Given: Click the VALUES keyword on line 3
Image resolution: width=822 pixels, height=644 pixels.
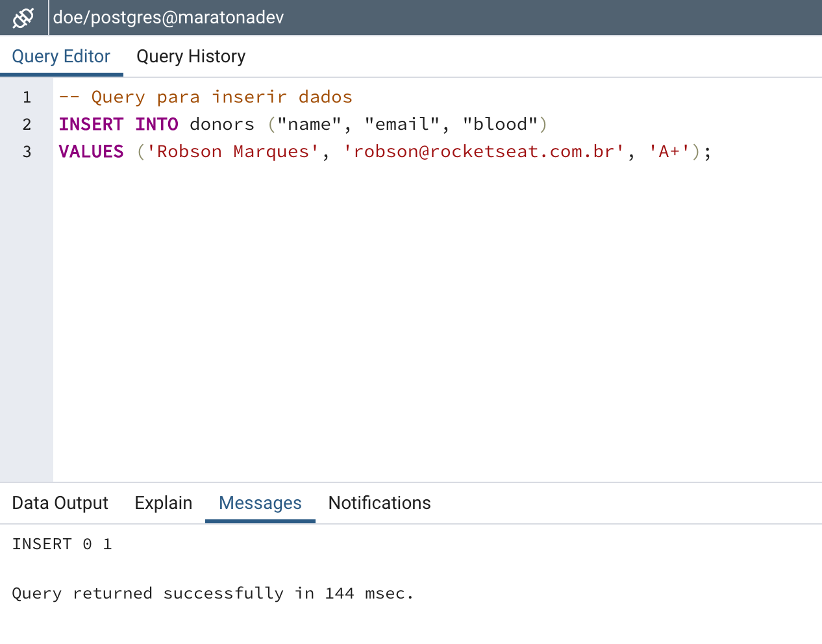Looking at the screenshot, I should (91, 152).
